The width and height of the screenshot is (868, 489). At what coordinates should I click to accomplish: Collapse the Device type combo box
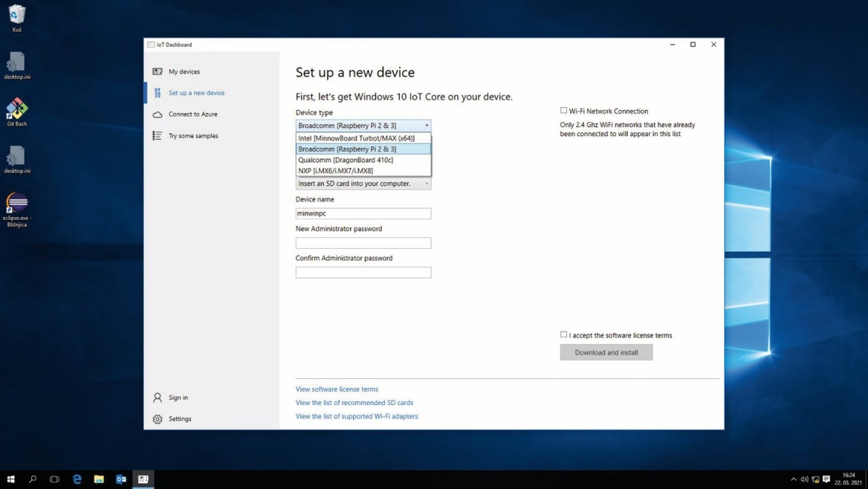click(x=363, y=126)
